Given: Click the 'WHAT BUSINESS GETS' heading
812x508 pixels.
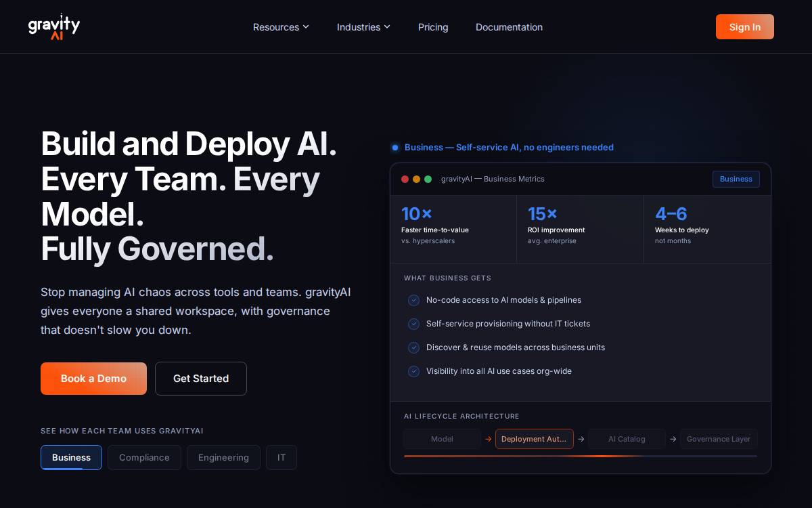Looking at the screenshot, I should [447, 278].
